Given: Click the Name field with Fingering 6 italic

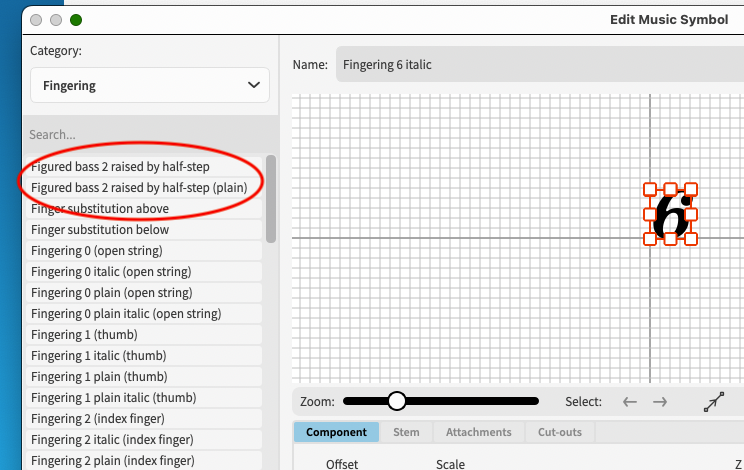Looking at the screenshot, I should pyautogui.click(x=540, y=65).
